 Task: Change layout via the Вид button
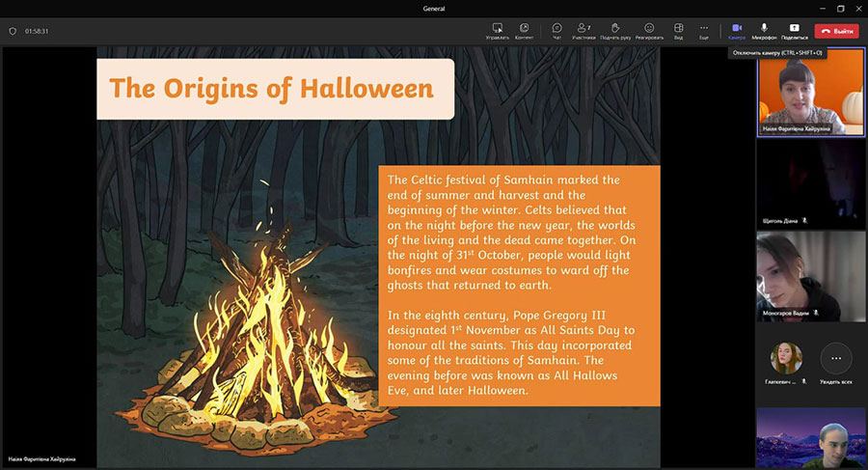point(678,31)
